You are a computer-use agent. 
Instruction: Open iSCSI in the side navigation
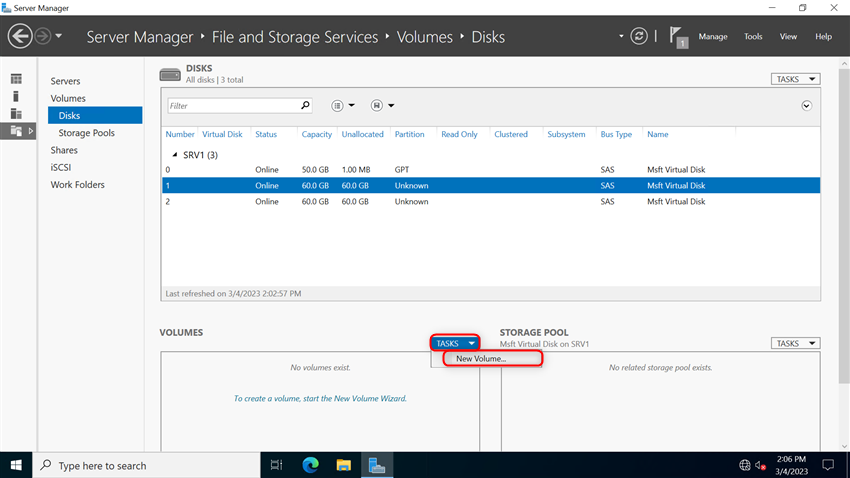[61, 167]
